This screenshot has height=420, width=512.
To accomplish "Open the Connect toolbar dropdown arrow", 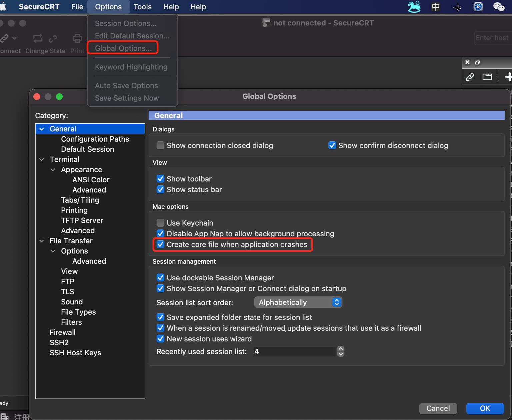I will [x=14, y=38].
